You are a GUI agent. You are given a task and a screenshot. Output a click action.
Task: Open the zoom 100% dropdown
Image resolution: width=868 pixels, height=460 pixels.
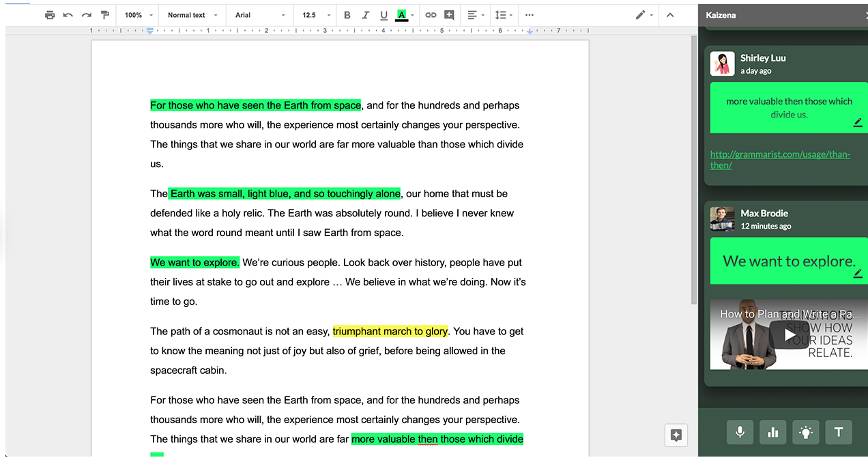[x=138, y=15]
